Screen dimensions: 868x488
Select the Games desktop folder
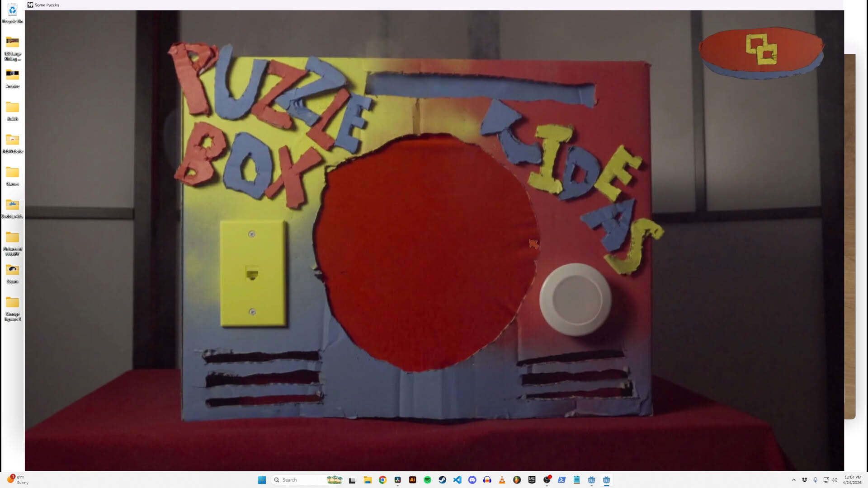(x=12, y=176)
